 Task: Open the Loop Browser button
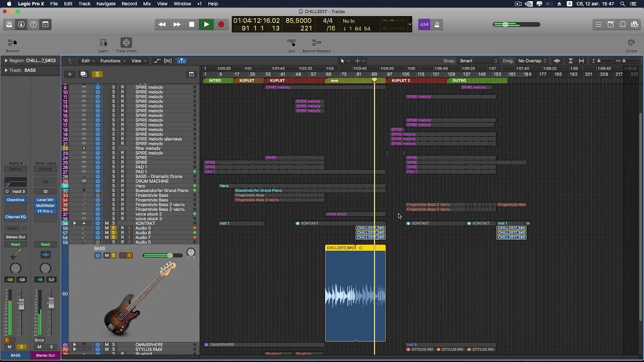(623, 24)
